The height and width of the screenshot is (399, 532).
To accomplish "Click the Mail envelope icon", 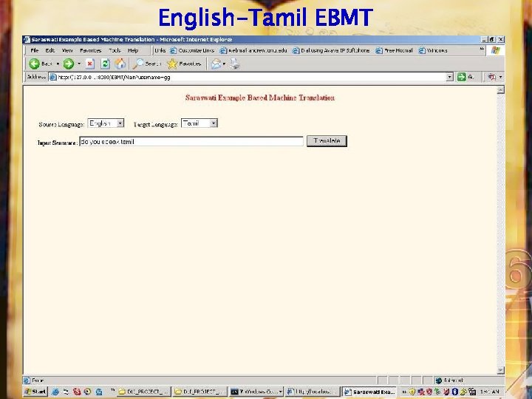I will point(216,64).
